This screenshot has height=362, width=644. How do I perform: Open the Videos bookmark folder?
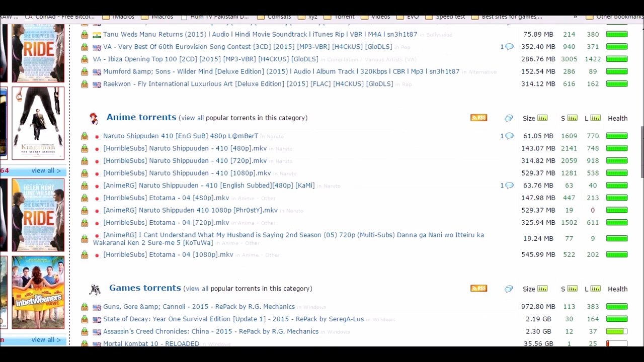[x=375, y=17]
